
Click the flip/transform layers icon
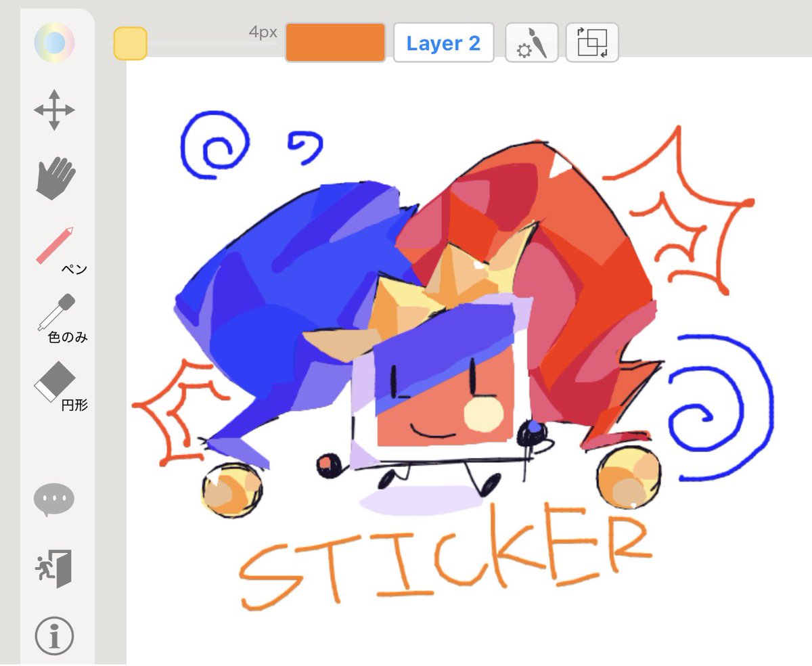(592, 43)
